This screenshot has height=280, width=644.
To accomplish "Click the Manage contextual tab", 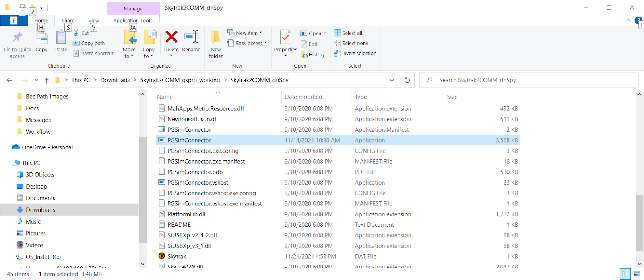I will [x=133, y=8].
